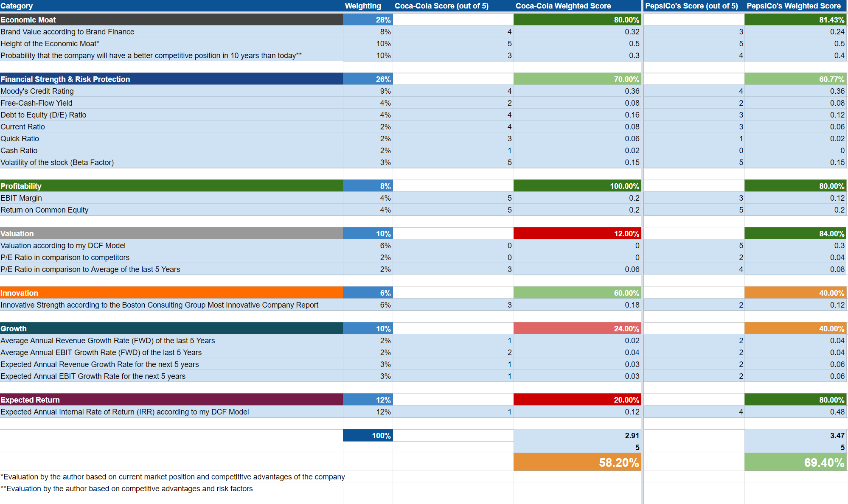Image resolution: width=848 pixels, height=504 pixels.
Task: Select the Valuation section header
Action: (171, 233)
